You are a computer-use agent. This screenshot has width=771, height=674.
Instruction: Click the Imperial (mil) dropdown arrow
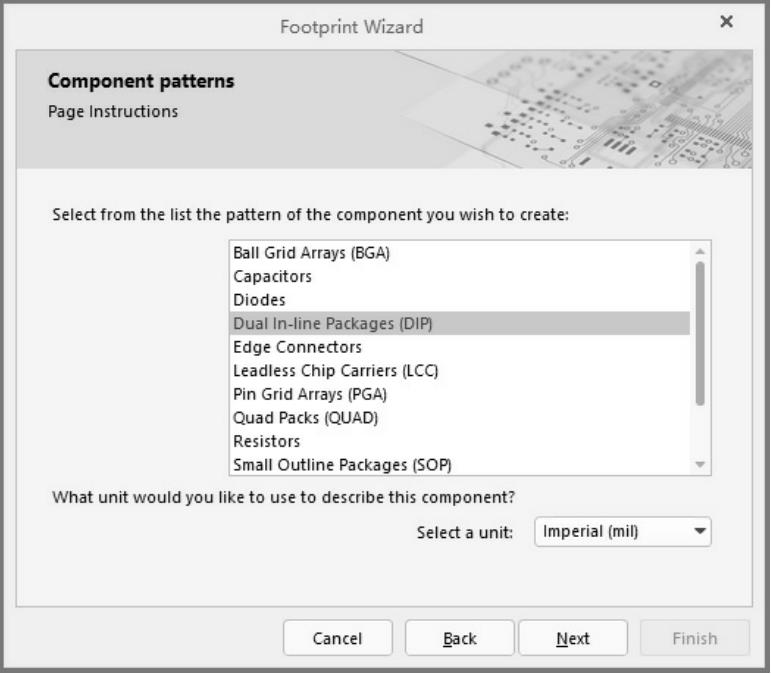[698, 531]
